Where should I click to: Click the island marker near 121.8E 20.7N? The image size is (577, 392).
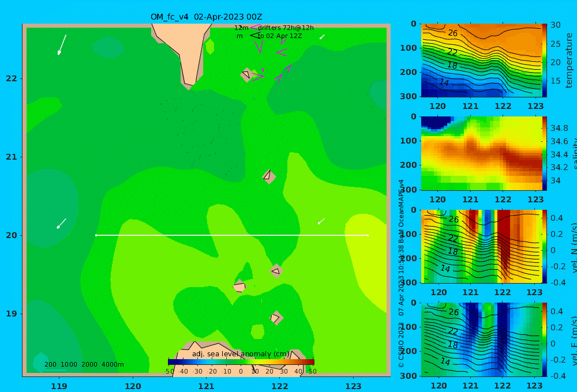[x=269, y=176]
